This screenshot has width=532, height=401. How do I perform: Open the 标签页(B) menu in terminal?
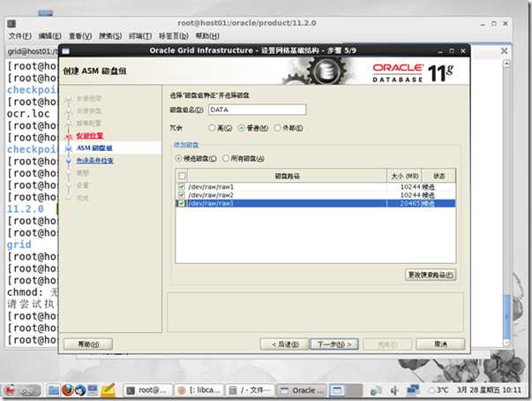click(x=174, y=36)
